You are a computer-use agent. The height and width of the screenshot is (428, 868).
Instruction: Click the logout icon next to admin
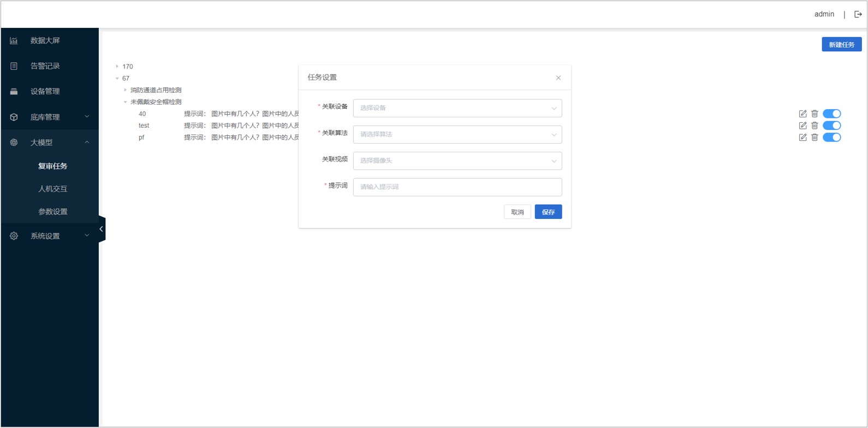(858, 14)
